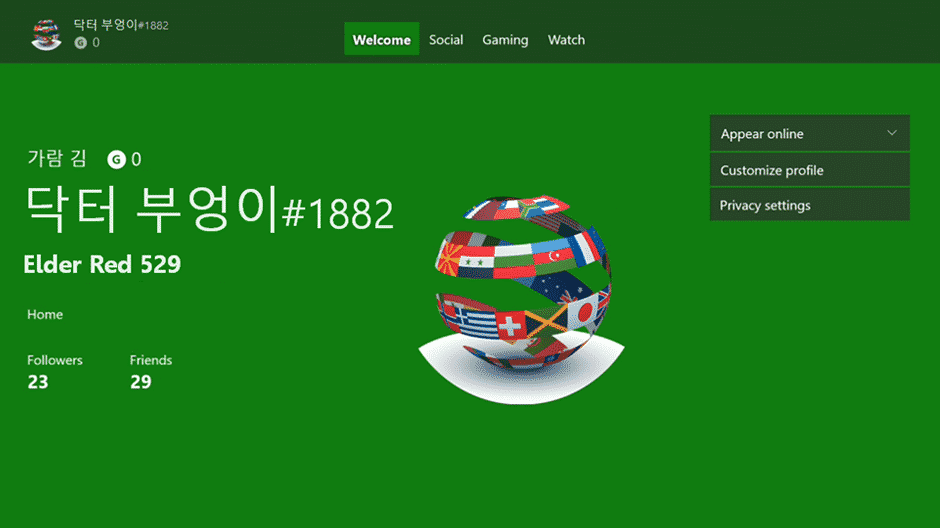This screenshot has height=528, width=940.
Task: Select the Watch tab
Action: point(566,40)
